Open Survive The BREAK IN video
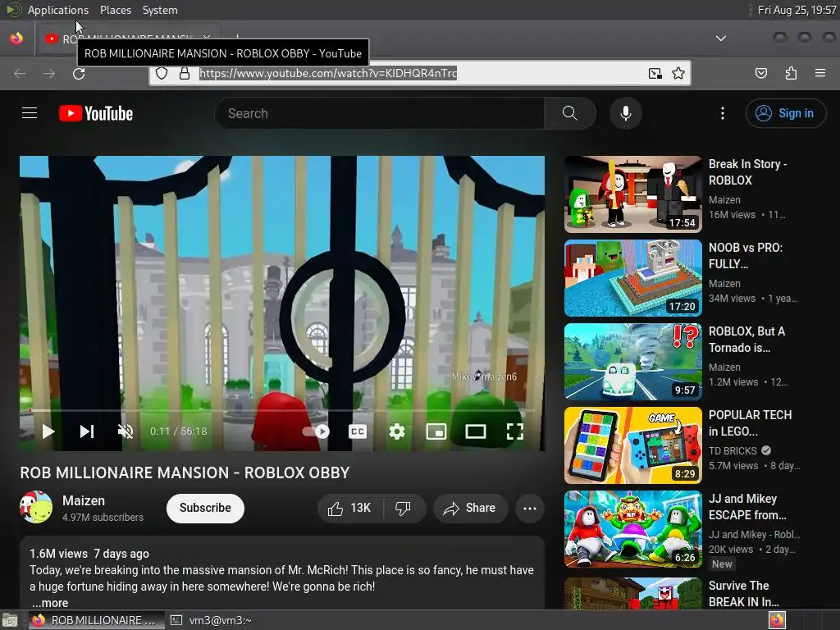Image resolution: width=840 pixels, height=630 pixels. tap(632, 594)
